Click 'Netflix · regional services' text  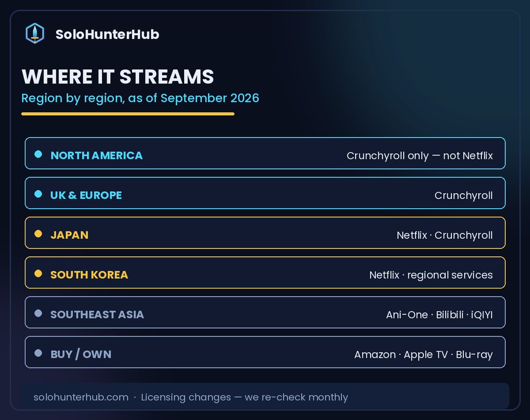coord(431,275)
